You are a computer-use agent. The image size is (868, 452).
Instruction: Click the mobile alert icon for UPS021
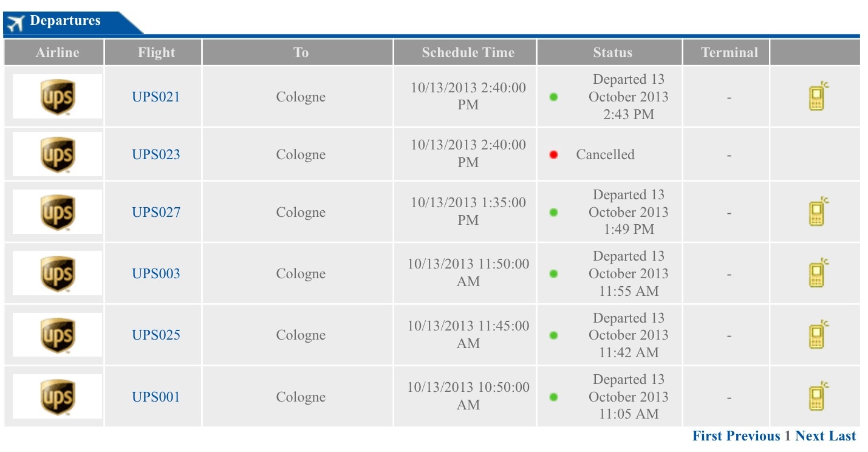819,96
